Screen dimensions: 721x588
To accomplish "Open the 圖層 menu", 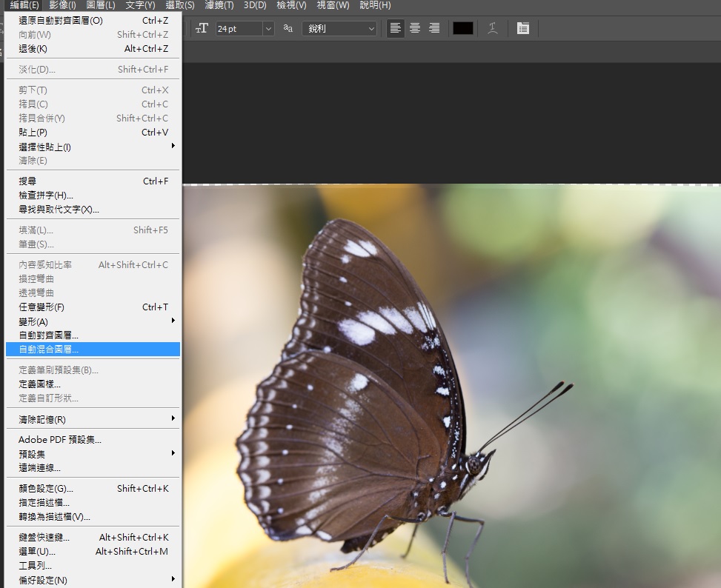I will (101, 5).
